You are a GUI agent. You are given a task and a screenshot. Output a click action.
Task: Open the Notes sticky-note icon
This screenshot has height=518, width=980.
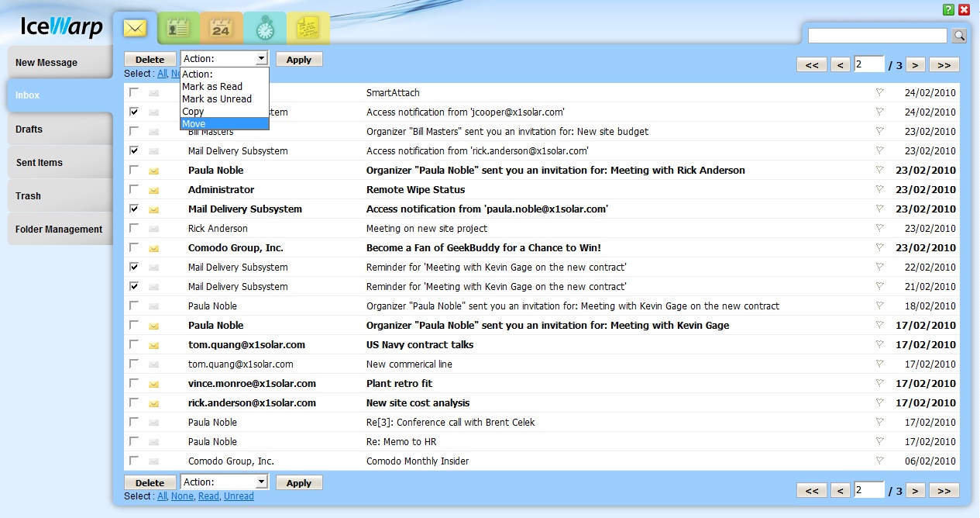pyautogui.click(x=308, y=29)
